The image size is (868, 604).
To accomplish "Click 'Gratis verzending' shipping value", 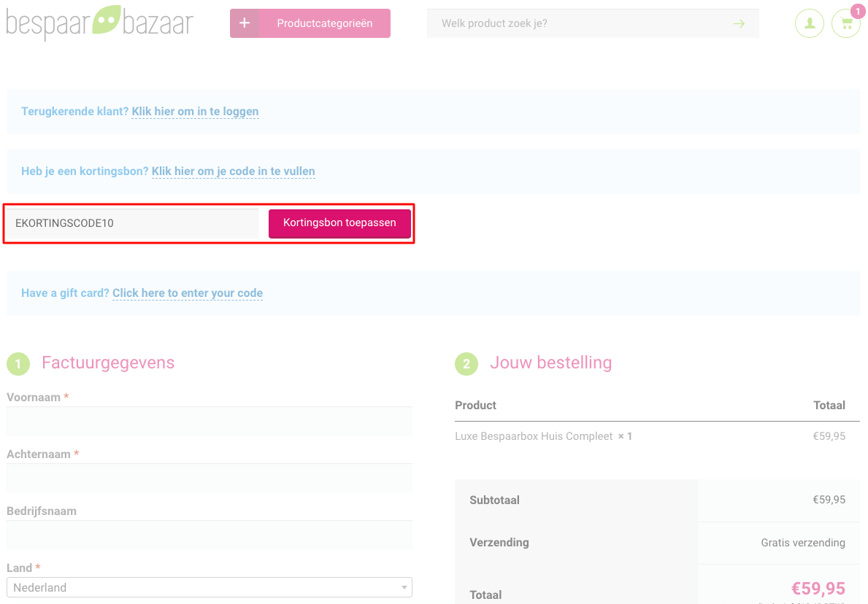I will [803, 543].
